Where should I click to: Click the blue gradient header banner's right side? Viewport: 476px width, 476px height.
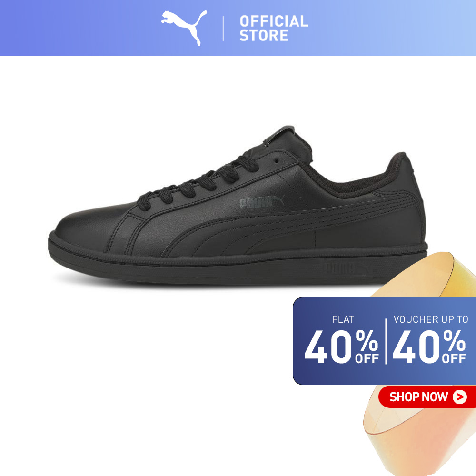click(x=395, y=28)
